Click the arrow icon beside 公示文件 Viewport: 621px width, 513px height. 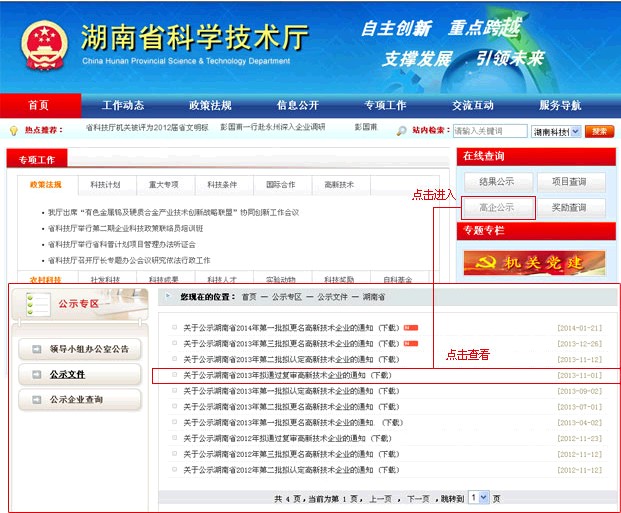[x=36, y=375]
